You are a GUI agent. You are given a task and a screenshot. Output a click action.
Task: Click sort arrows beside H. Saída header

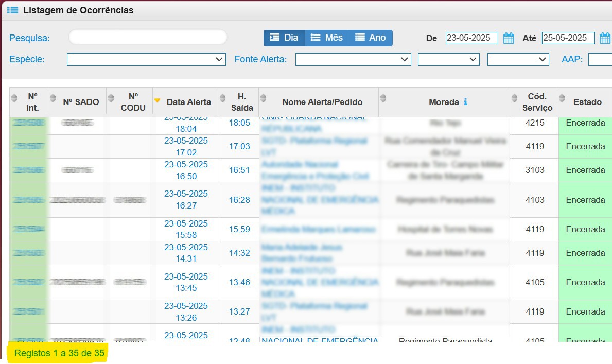coord(222,98)
